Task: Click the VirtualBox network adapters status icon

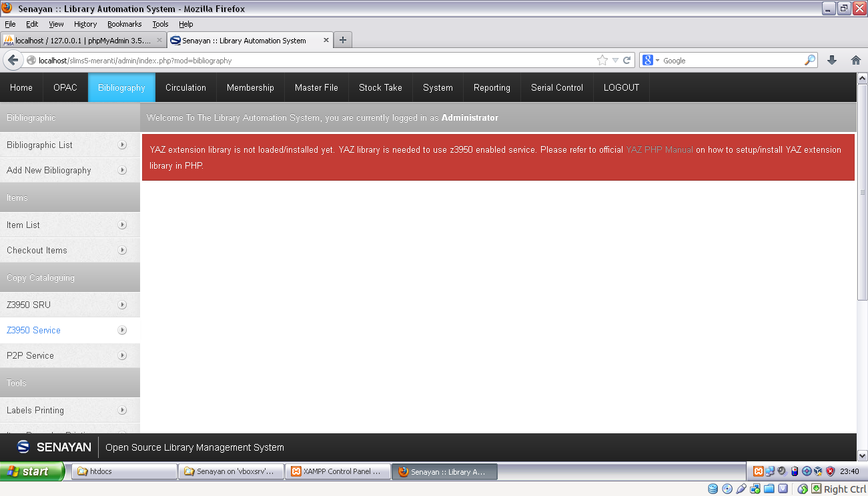Action: pyautogui.click(x=755, y=489)
